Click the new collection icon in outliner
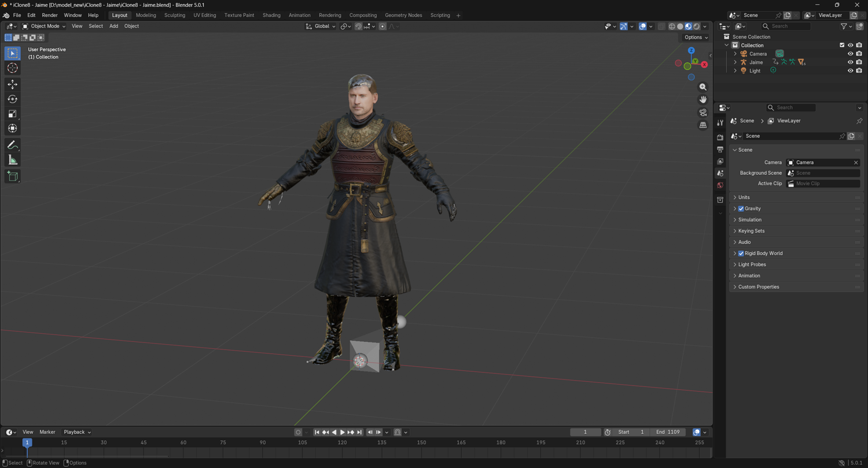Image resolution: width=868 pixels, height=468 pixels. tap(859, 26)
